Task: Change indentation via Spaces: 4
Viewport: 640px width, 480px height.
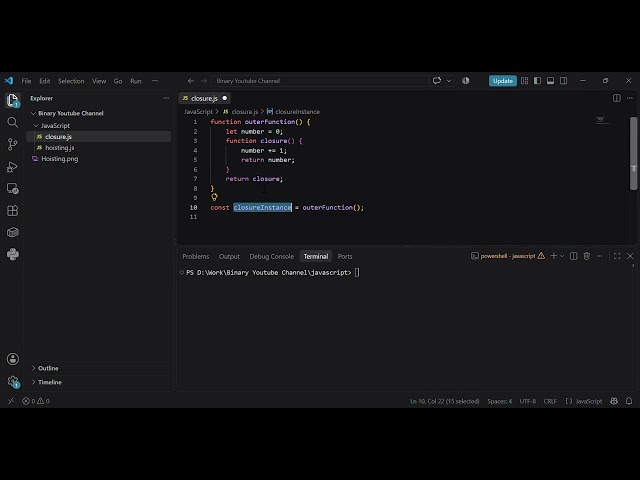Action: click(500, 401)
